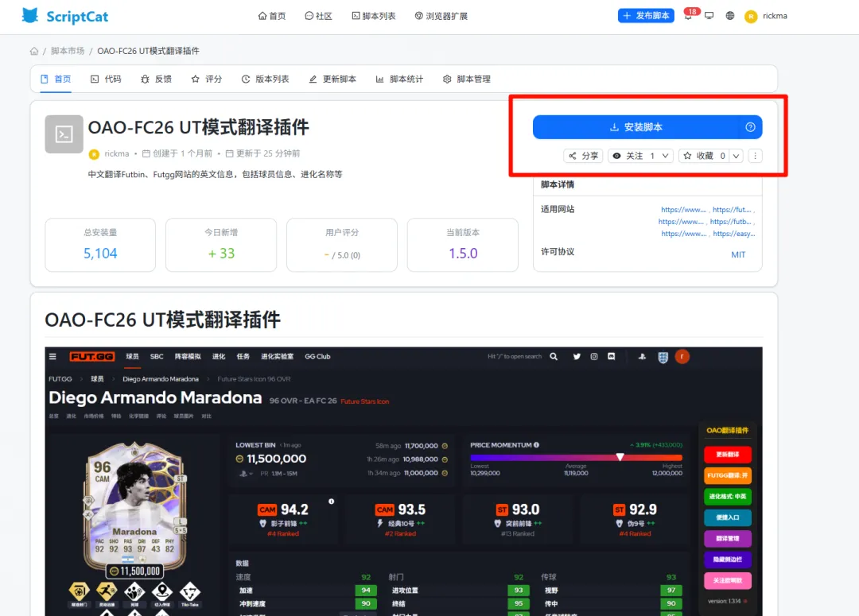Click the script terminal icon thumbnail
859x616 pixels.
pyautogui.click(x=64, y=134)
